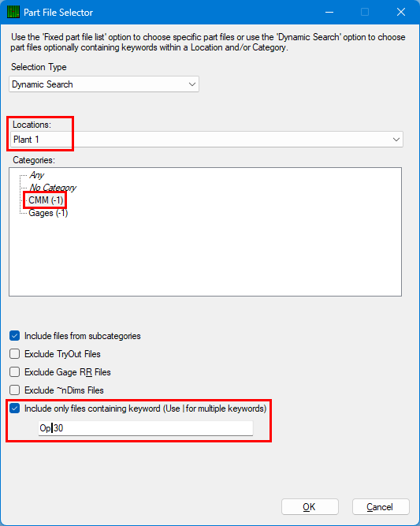Enable Exclude Gage RR Files checkbox
420x526 pixels.
coord(15,372)
